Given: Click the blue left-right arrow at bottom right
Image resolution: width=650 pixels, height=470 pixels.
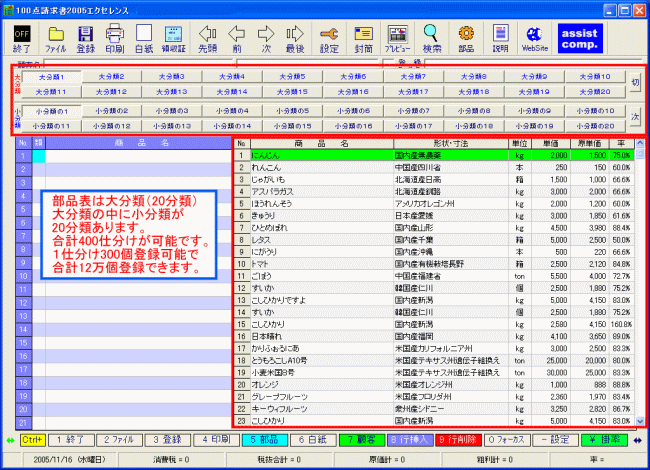Looking at the screenshot, I should click(x=638, y=441).
